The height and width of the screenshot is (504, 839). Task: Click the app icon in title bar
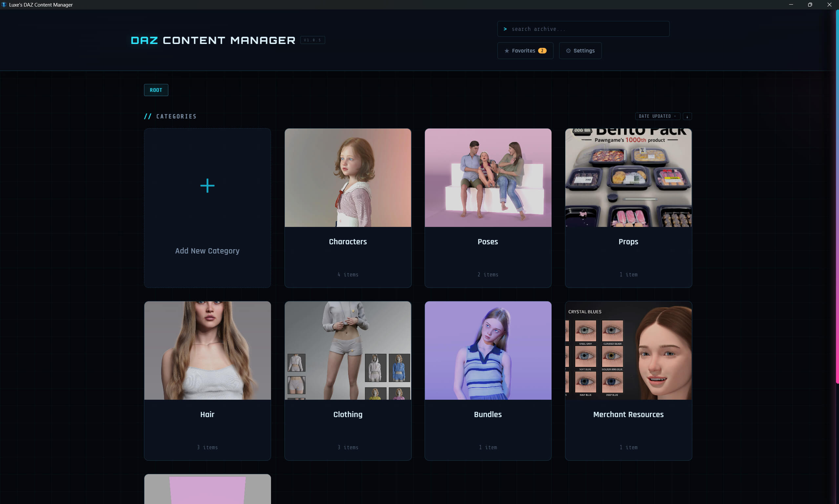pos(4,5)
